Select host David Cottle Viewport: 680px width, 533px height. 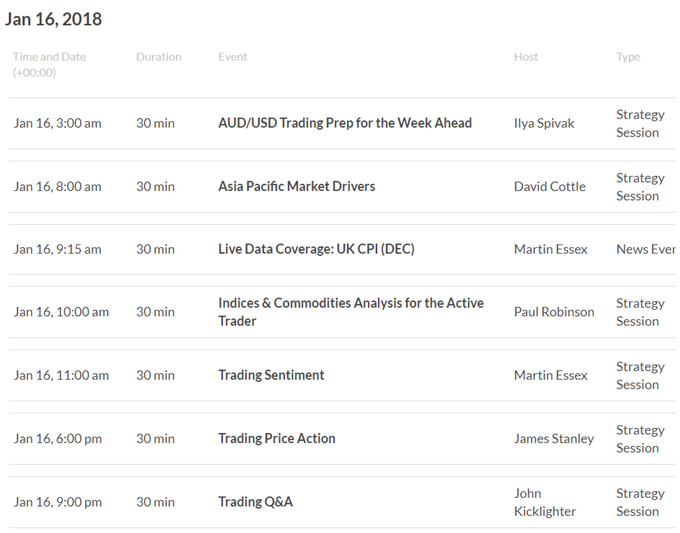coord(550,186)
